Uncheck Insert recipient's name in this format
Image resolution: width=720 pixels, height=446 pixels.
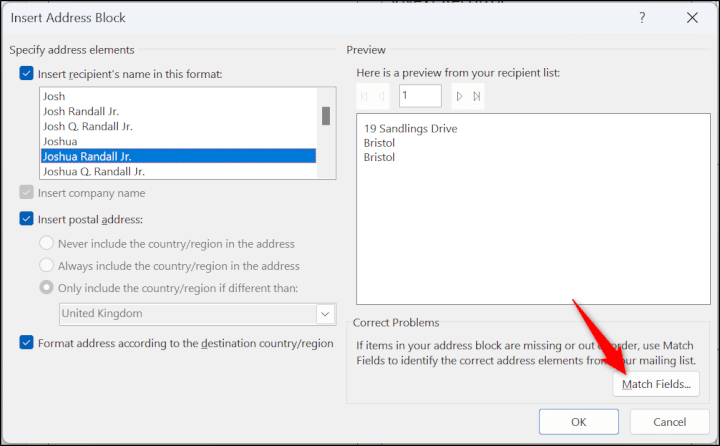pyautogui.click(x=26, y=73)
